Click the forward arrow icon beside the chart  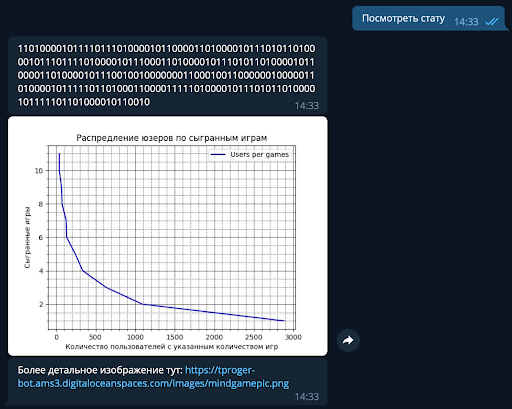(x=348, y=340)
